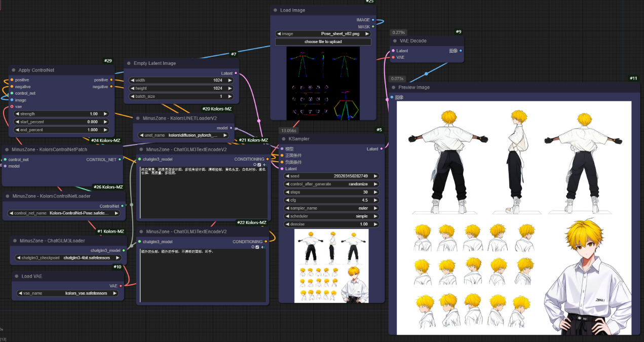The height and width of the screenshot is (342, 644).
Task: Open control_after_generate dropdown in KSampler
Action: (x=331, y=184)
